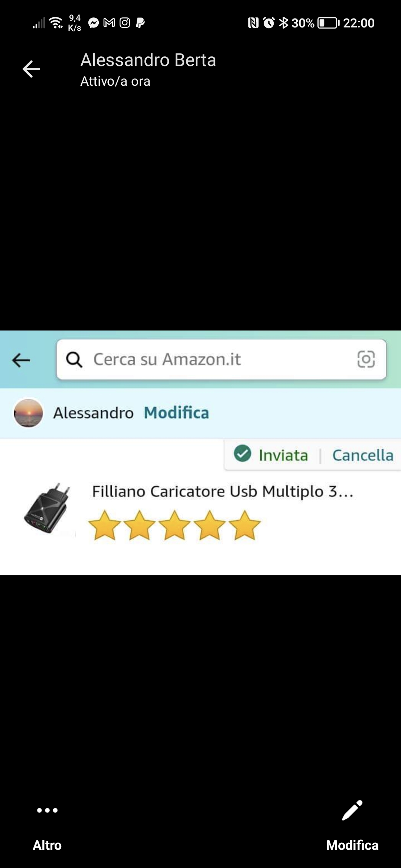Screen dimensions: 401x868
Task: Tap the back arrow beside Alessandro Berta
Action: tap(31, 69)
